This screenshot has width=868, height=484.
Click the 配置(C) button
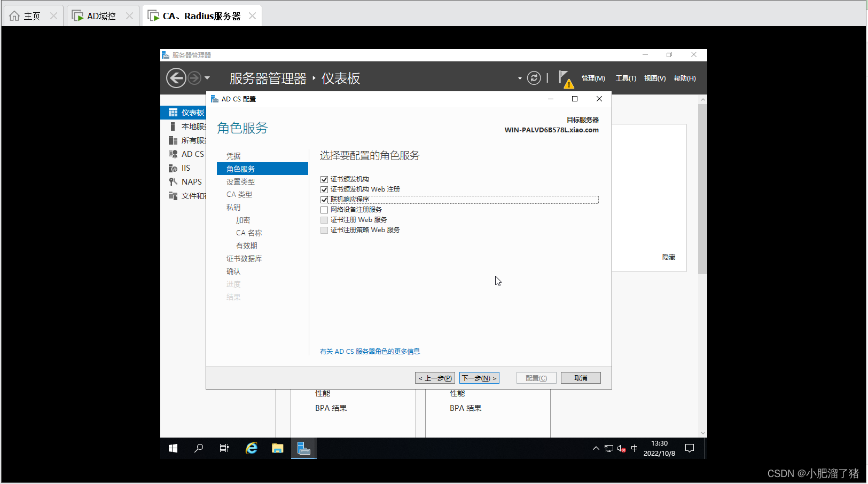click(536, 378)
